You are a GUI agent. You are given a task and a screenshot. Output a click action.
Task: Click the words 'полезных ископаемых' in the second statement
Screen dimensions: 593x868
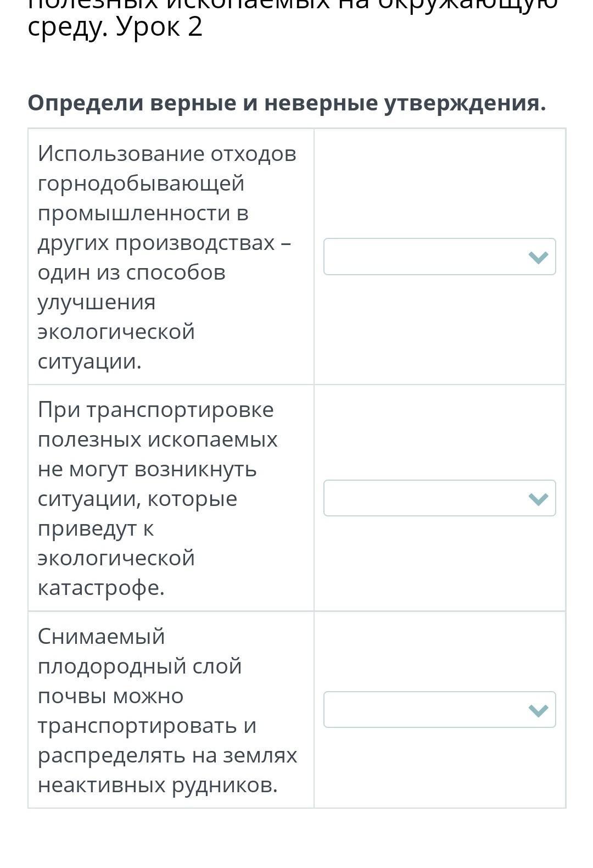pyautogui.click(x=158, y=439)
